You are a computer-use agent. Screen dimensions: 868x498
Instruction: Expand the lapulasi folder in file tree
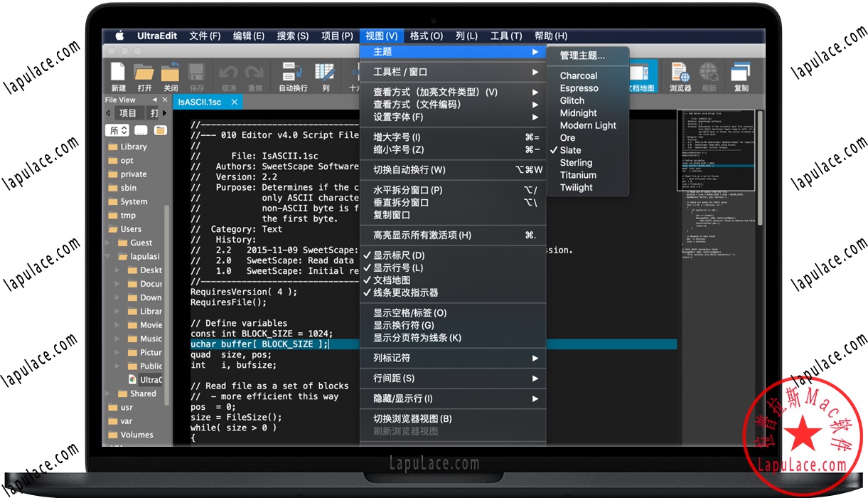click(108, 256)
